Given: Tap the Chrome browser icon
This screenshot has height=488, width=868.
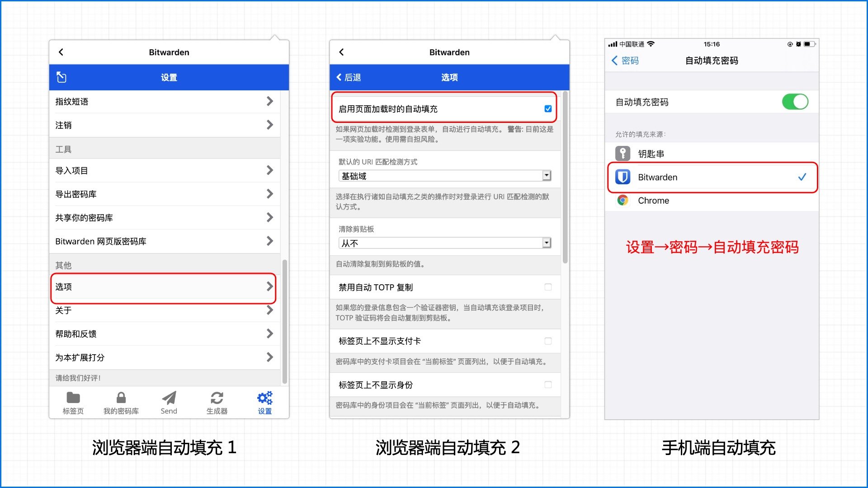Looking at the screenshot, I should click(623, 201).
